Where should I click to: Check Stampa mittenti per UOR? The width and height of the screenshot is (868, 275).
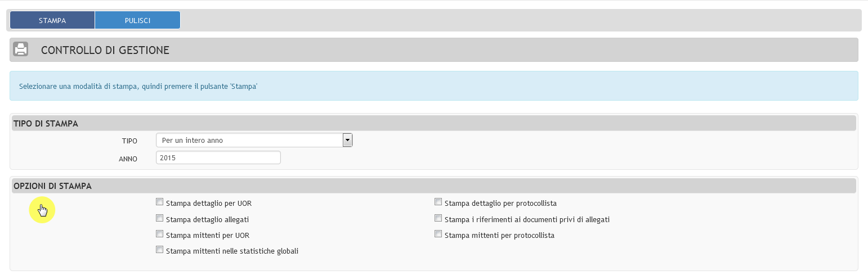[x=159, y=234]
